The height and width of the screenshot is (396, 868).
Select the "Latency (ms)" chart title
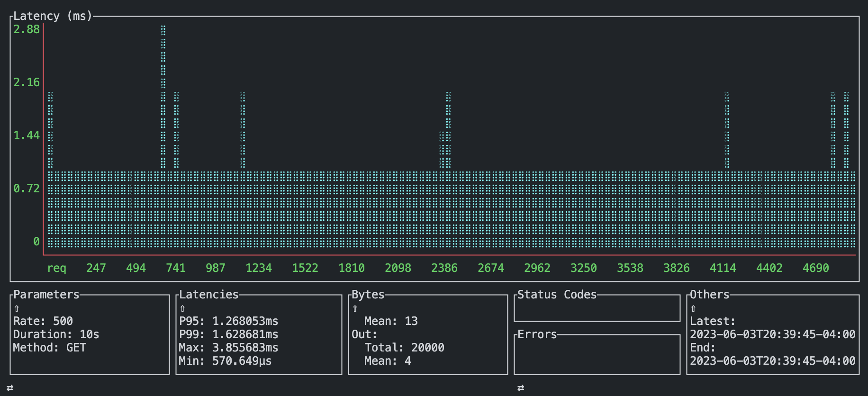[x=53, y=16]
